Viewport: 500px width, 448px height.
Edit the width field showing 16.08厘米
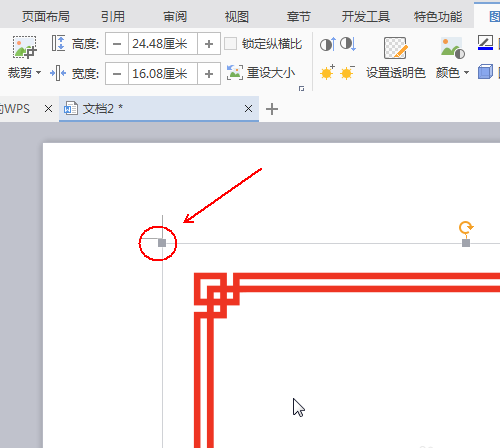pos(163,73)
